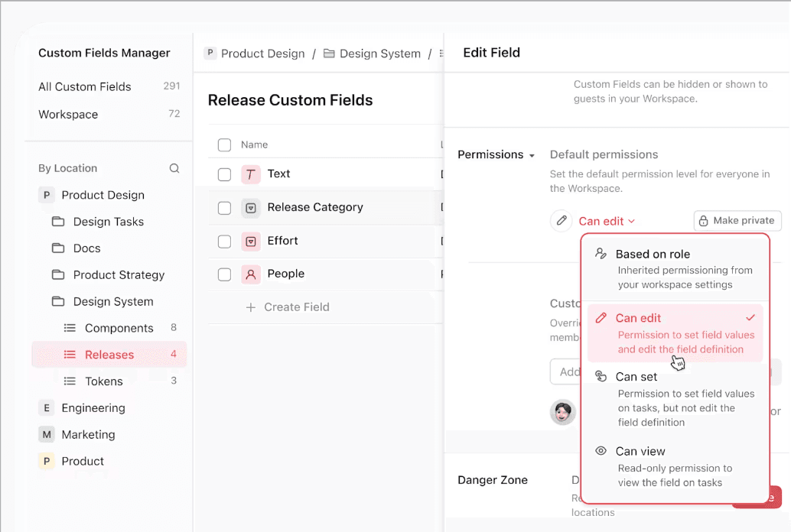Choose Can view read-only option

coord(675,466)
